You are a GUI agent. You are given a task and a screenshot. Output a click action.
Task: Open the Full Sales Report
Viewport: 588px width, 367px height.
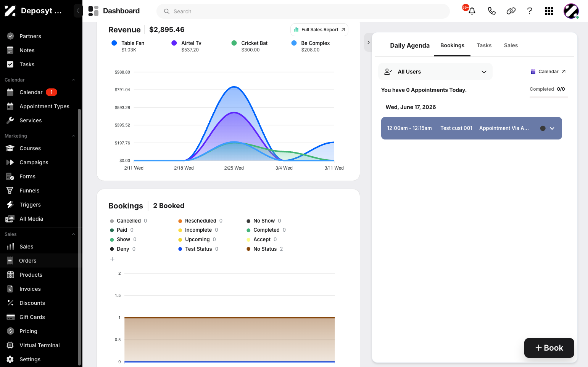(x=319, y=30)
